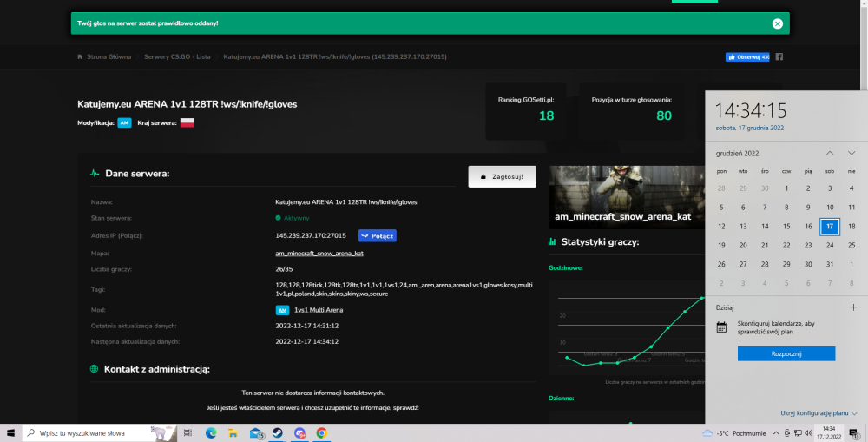This screenshot has width=868, height=442.
Task: Click the AM modification badge under server title
Action: [x=124, y=123]
